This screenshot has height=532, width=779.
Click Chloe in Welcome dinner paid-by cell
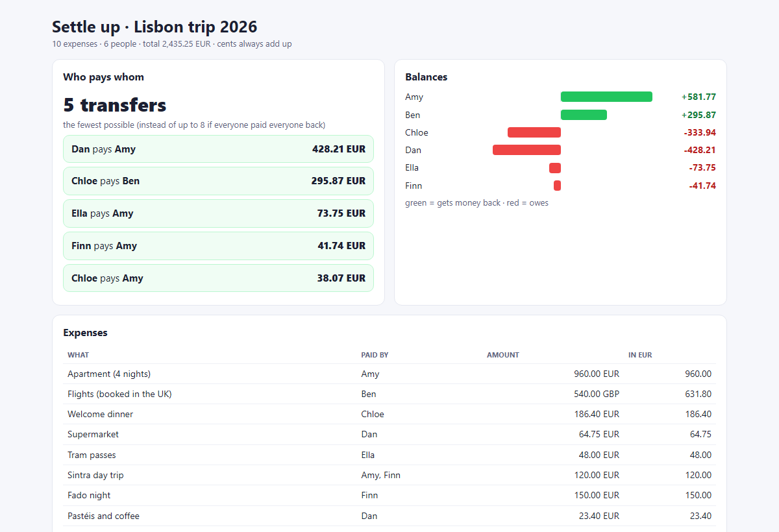pyautogui.click(x=373, y=414)
